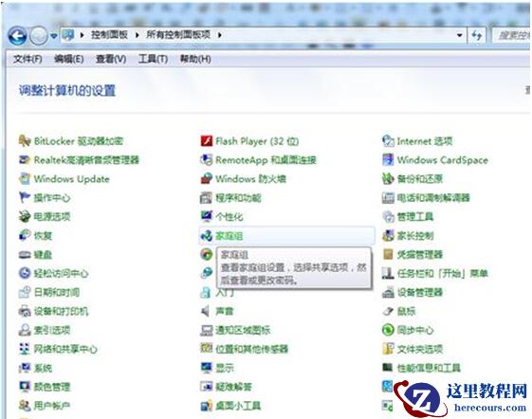532x419 pixels.
Task: Open the 任务栏和「开始」菜单 link
Action: point(443,273)
